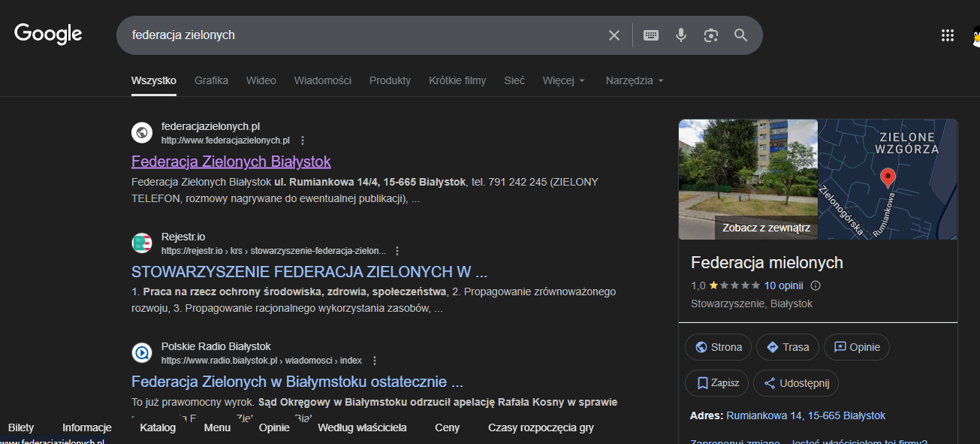
Task: Expand the Narzędzia dropdown
Action: tap(635, 80)
